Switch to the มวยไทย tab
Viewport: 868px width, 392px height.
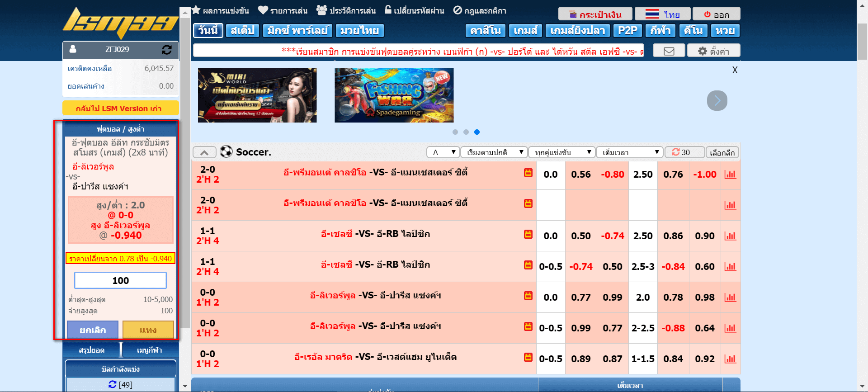point(359,31)
